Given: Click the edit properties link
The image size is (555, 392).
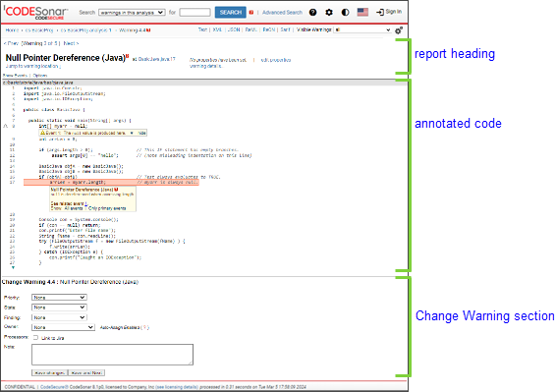Looking at the screenshot, I should coord(276,60).
